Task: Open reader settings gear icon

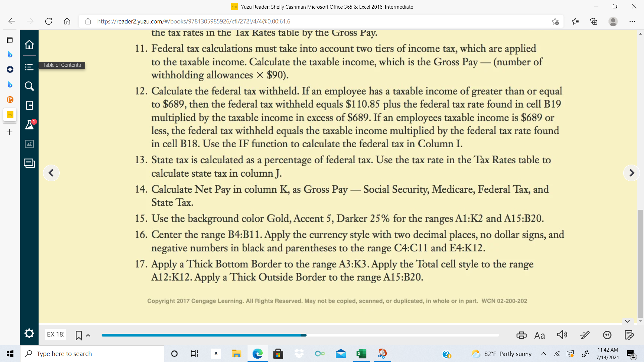Action: click(29, 334)
